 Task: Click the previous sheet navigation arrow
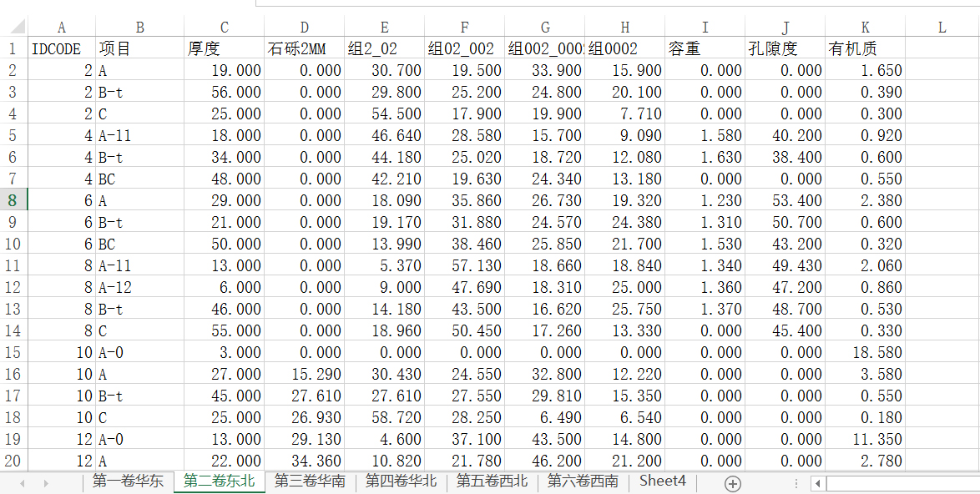(x=23, y=483)
